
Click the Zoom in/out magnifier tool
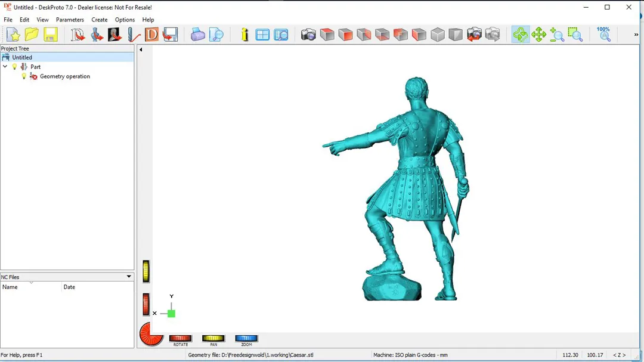pyautogui.click(x=557, y=35)
